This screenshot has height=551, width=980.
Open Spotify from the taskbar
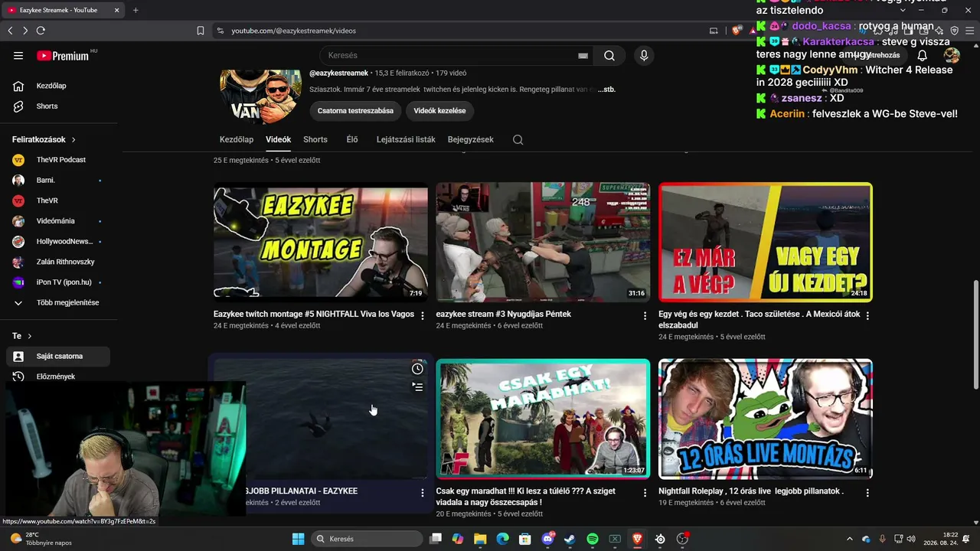tap(593, 539)
